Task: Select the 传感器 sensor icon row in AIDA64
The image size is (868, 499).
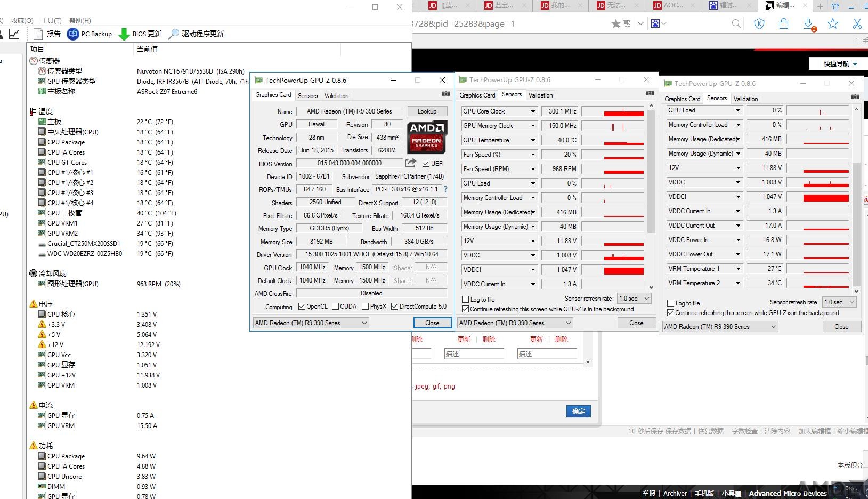Action: pyautogui.click(x=45, y=61)
